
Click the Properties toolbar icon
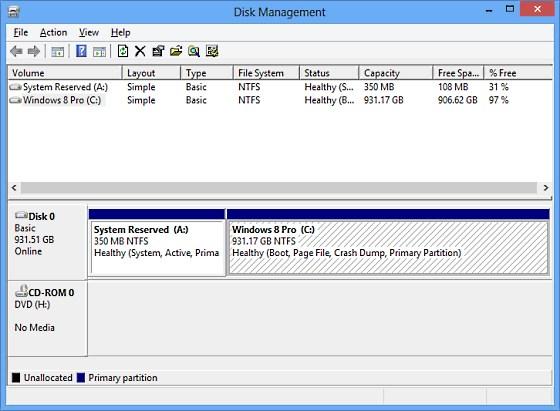pos(158,51)
